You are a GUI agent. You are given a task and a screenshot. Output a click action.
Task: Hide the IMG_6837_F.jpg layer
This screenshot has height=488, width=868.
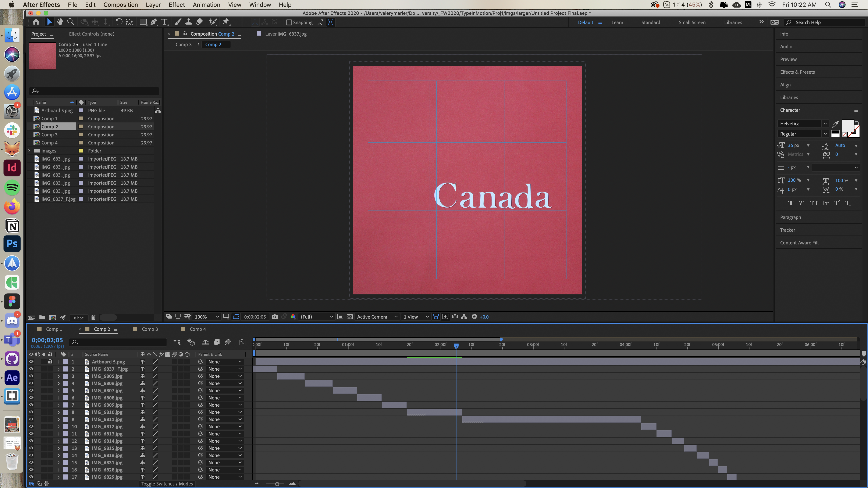coord(31,369)
